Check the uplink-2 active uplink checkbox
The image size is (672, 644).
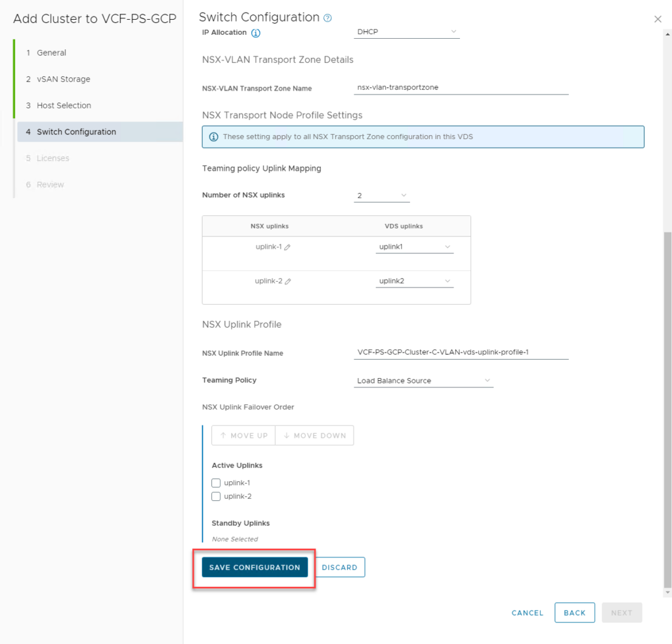coord(216,496)
